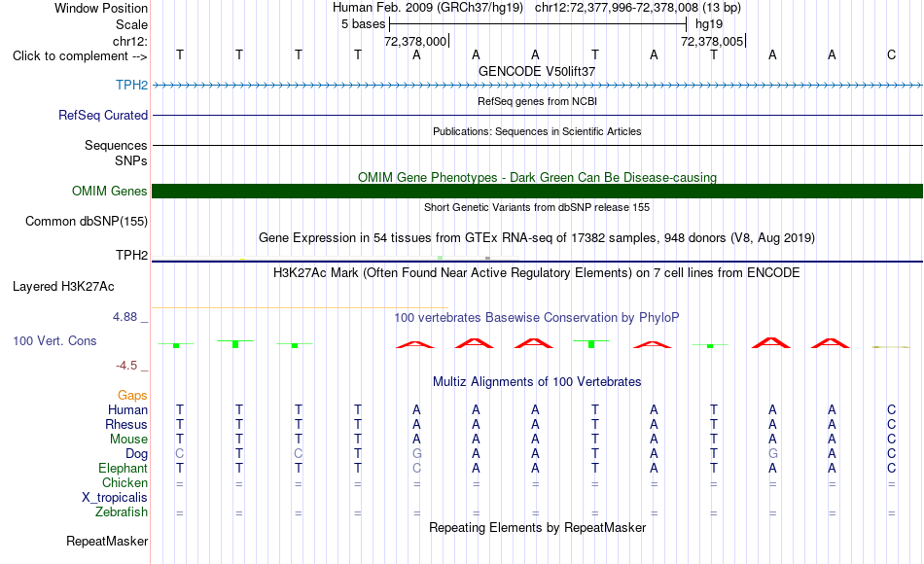
Task: Click the Human alignment row label
Action: pyautogui.click(x=127, y=409)
